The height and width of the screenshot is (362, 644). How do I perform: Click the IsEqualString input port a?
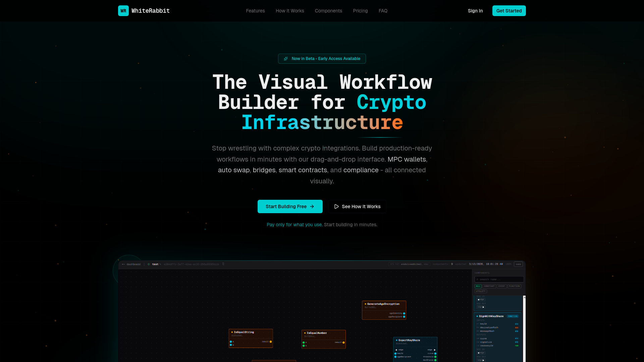(x=231, y=342)
